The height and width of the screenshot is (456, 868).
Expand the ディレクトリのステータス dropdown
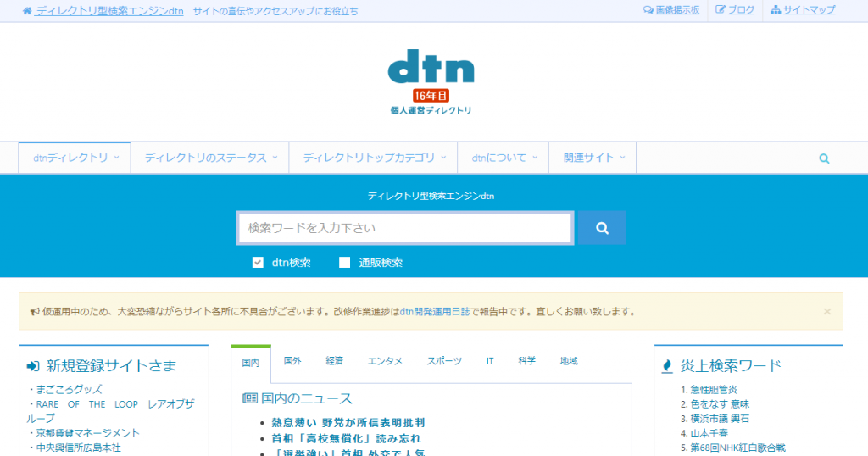click(209, 158)
